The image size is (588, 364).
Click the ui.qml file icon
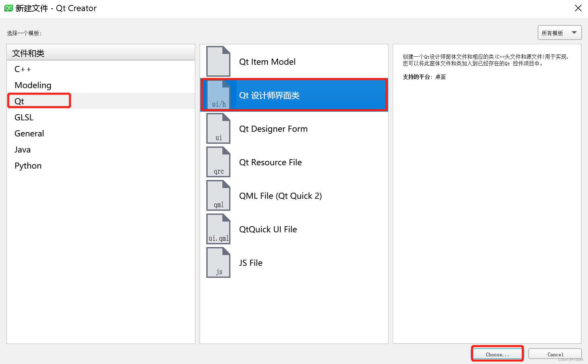coord(218,229)
